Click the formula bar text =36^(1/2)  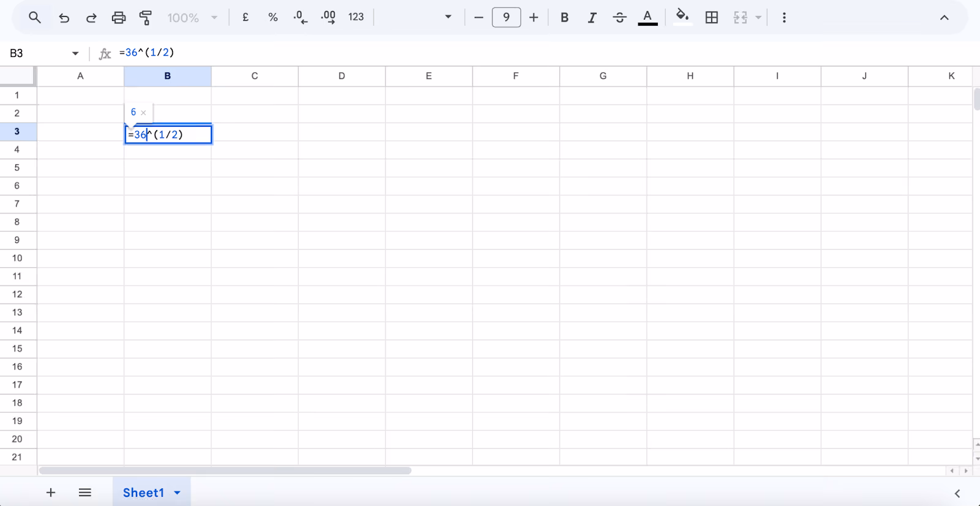click(x=147, y=53)
